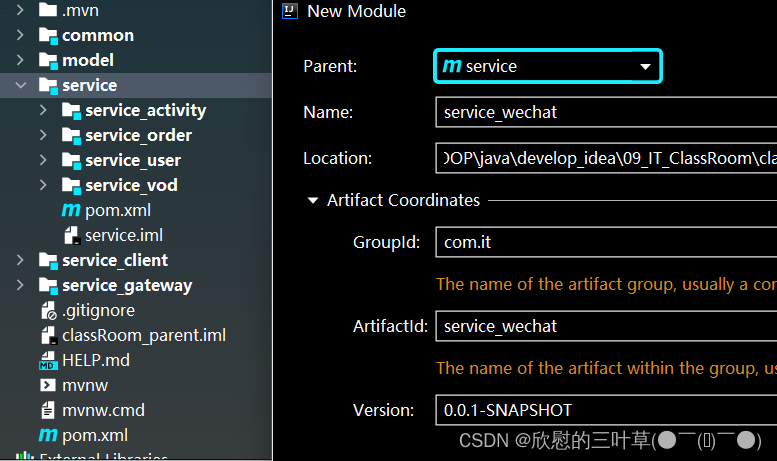Screen dimensions: 777x461
Task: Select the classRoom_parent.iml file
Action: coord(136,335)
